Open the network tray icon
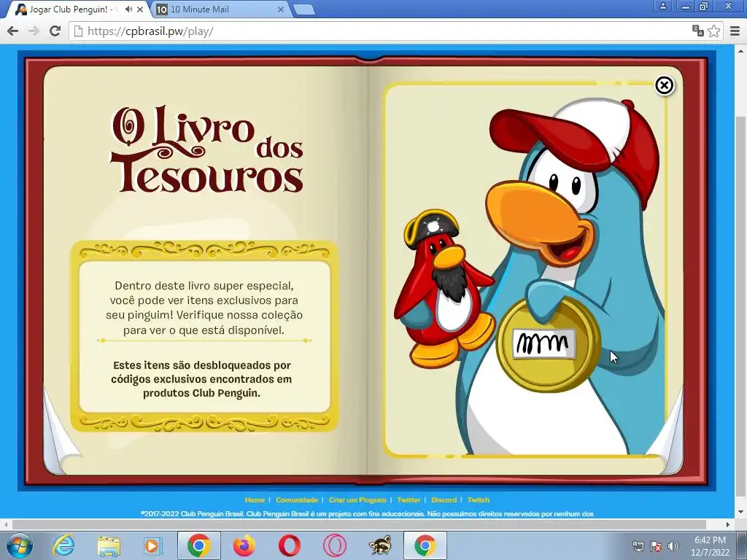 638,546
